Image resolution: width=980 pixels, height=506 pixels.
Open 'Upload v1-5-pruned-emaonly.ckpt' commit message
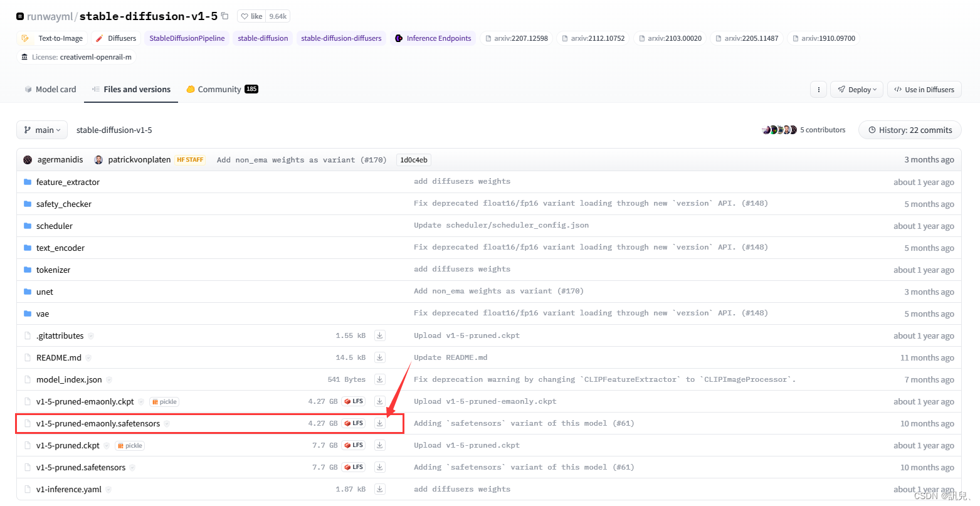click(x=485, y=401)
